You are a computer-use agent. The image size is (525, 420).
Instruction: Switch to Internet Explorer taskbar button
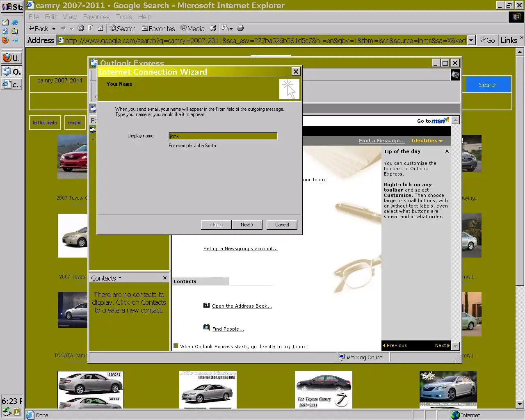[11, 84]
